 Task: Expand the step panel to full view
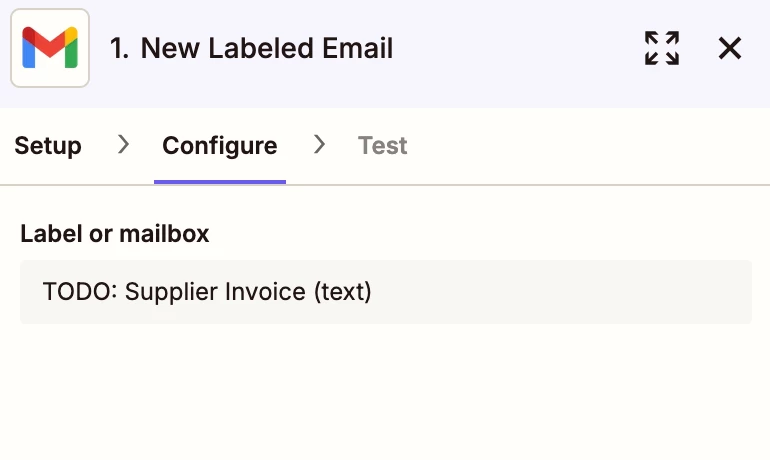click(x=661, y=48)
